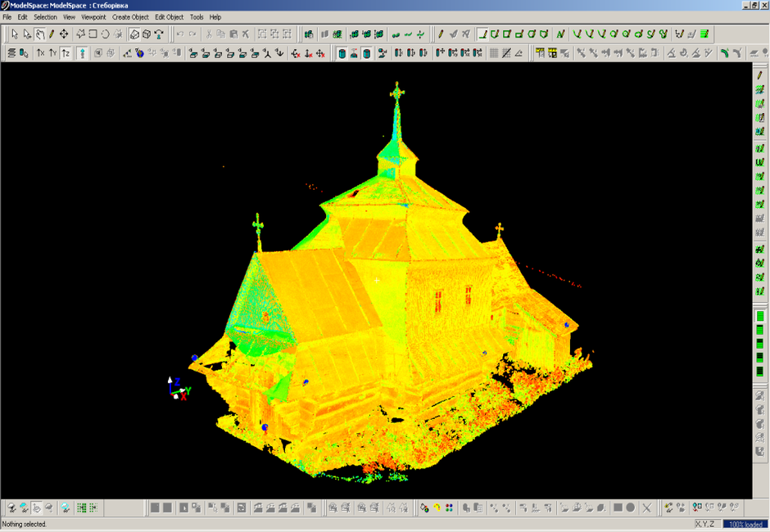
Task: Click the green U icon in right sidebar
Action: click(759, 161)
